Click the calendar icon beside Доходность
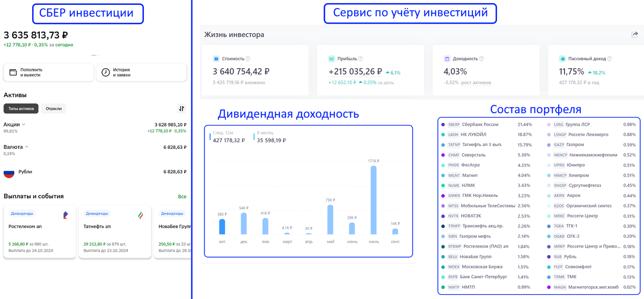 pos(447,59)
